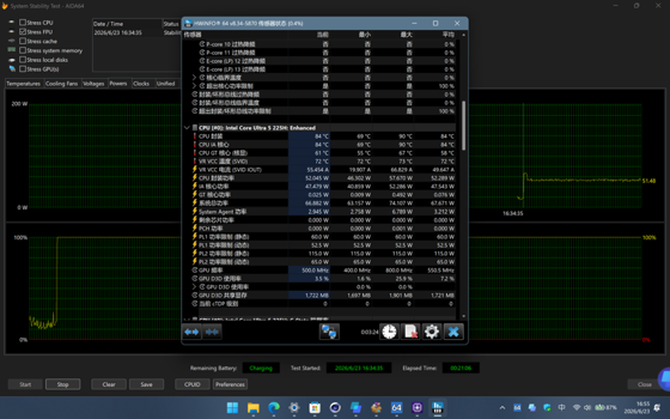
Task: Click thermometer icon beside VR VCC 温度 row
Action: (x=195, y=161)
